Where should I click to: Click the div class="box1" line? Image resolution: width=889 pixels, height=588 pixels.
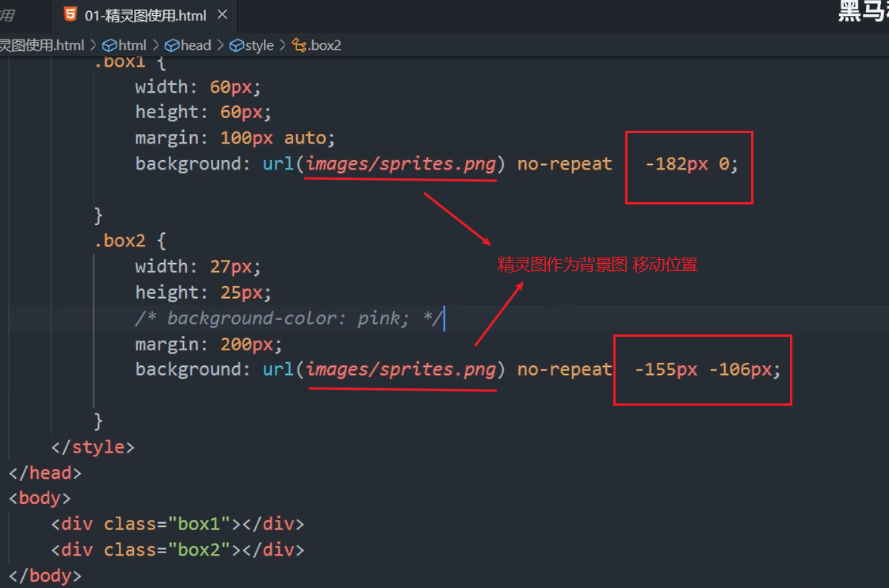pyautogui.click(x=177, y=524)
